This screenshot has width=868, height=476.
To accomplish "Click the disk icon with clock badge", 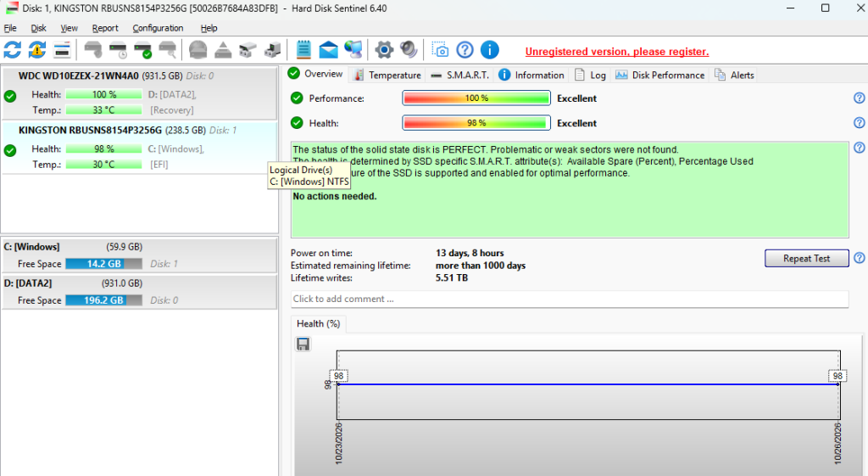I will pyautogui.click(x=118, y=50).
